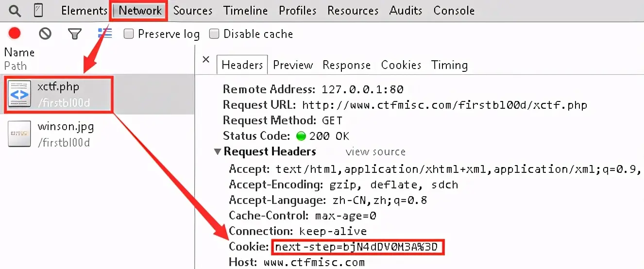Show the Response tab of the request
644x269 pixels.
[x=346, y=65]
